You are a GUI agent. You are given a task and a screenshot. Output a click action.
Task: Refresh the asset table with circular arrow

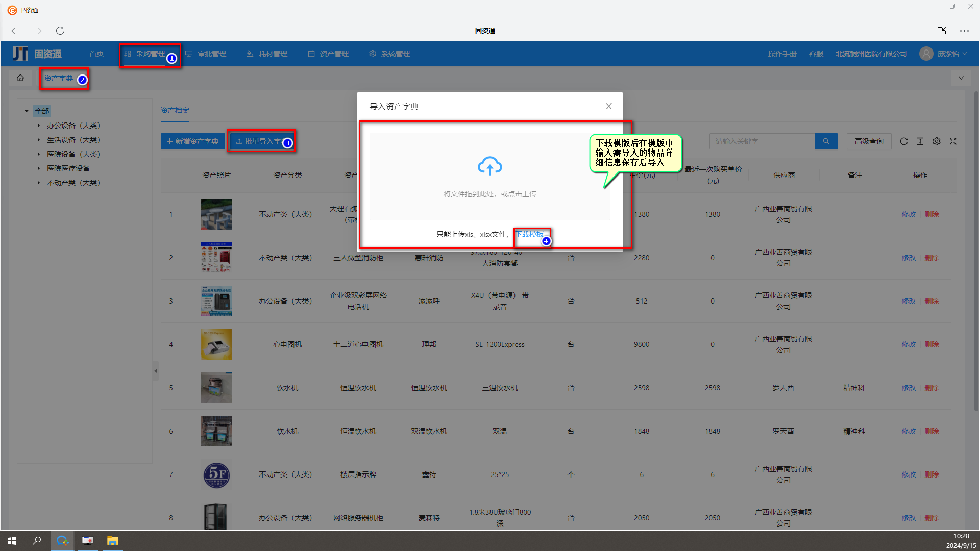[x=904, y=141]
